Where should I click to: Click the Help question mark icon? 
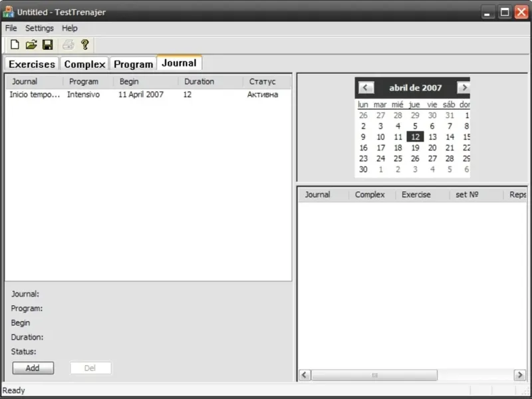85,45
